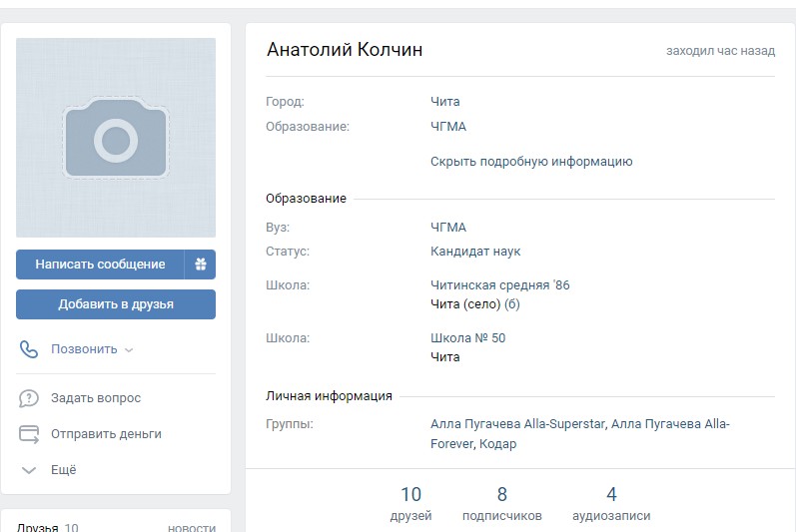The height and width of the screenshot is (532, 796).
Task: View the 8 подписчиков counter
Action: click(501, 504)
